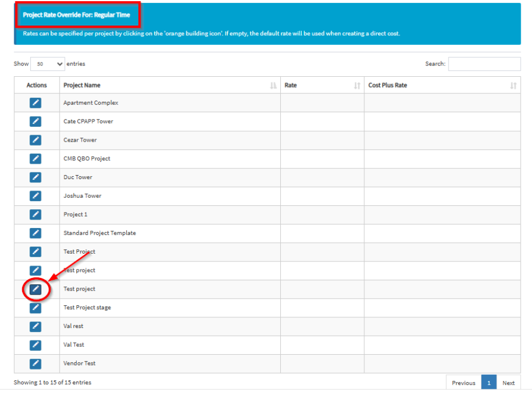
Task: Click the Project Rate Override heading
Action: point(76,15)
